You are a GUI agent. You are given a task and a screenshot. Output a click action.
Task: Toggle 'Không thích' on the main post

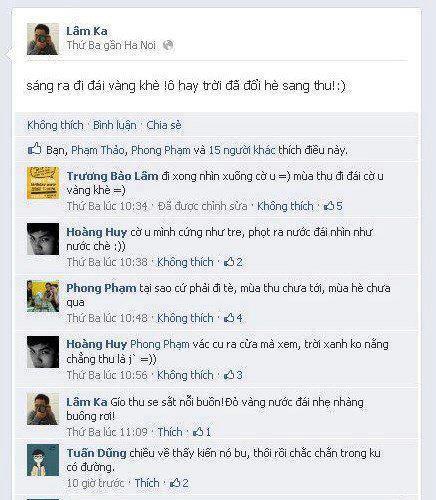[55, 125]
